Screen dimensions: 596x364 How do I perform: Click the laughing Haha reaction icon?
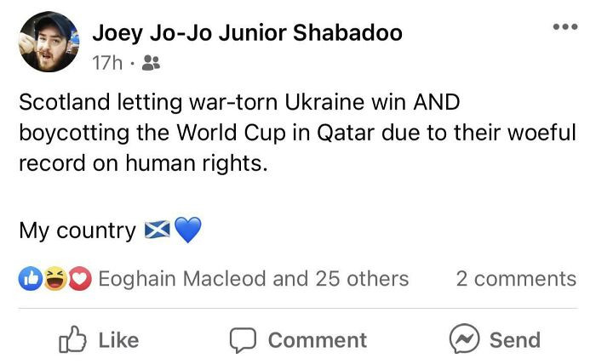[x=55, y=278]
